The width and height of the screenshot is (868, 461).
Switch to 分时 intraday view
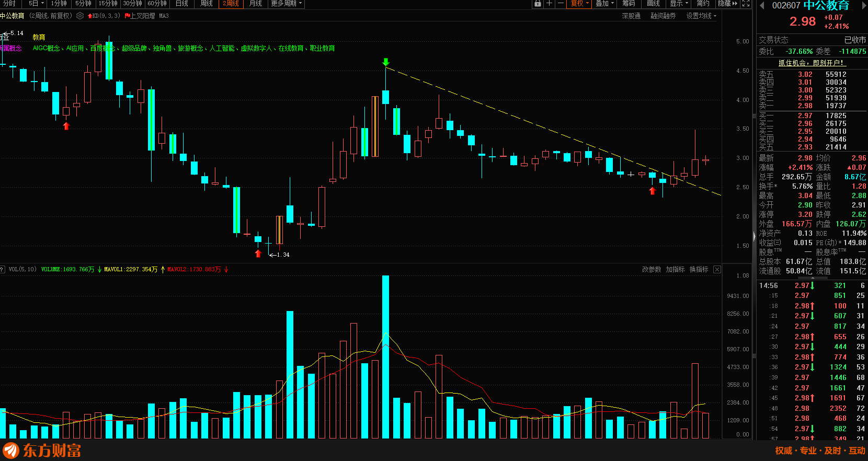pos(9,3)
